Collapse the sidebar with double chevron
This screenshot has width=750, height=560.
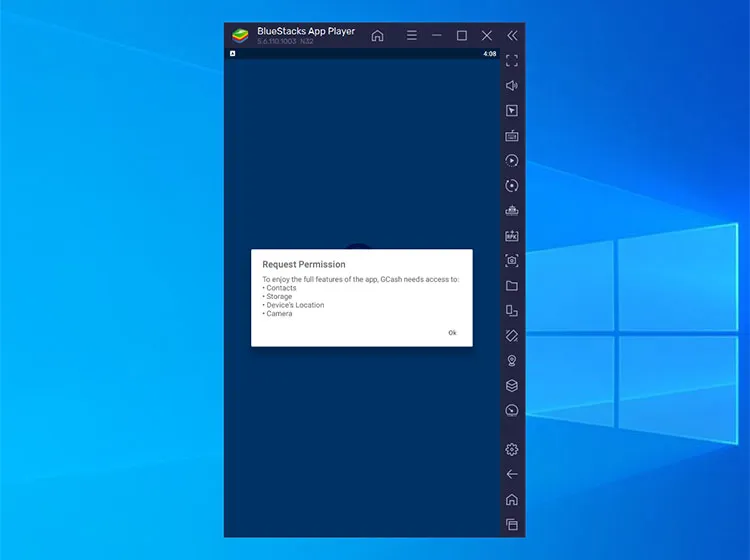pos(512,35)
